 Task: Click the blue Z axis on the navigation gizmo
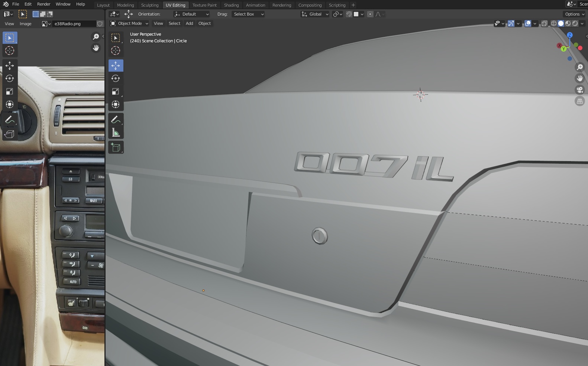pyautogui.click(x=569, y=35)
